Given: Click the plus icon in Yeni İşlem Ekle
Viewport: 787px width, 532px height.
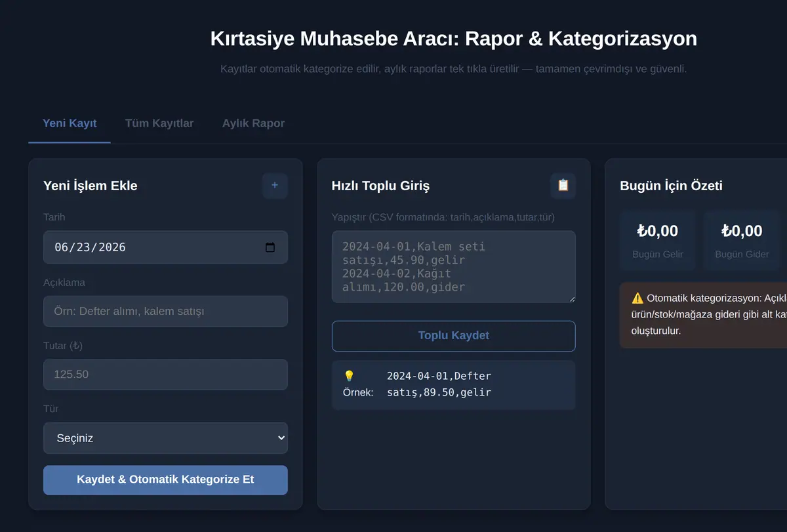Looking at the screenshot, I should click(x=275, y=186).
